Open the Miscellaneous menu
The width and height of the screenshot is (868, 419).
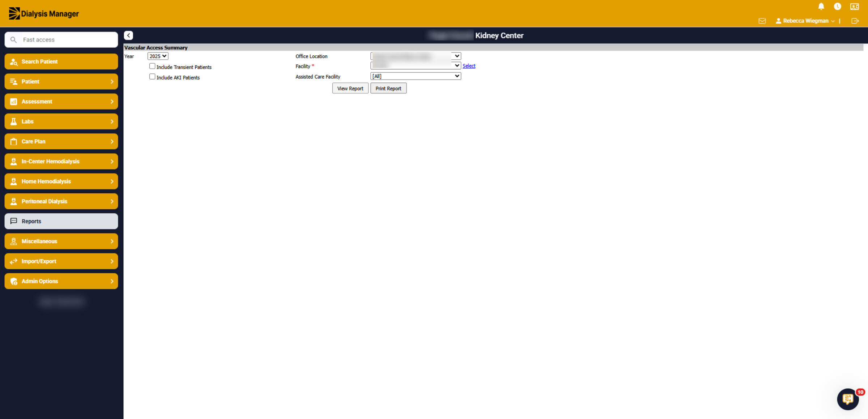(x=61, y=241)
